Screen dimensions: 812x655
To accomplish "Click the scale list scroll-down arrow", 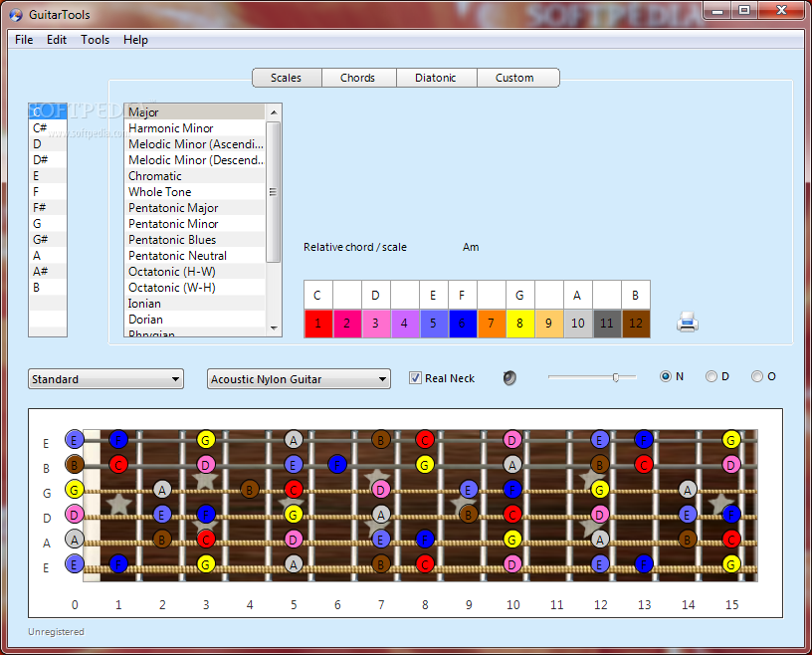I will pyautogui.click(x=274, y=328).
